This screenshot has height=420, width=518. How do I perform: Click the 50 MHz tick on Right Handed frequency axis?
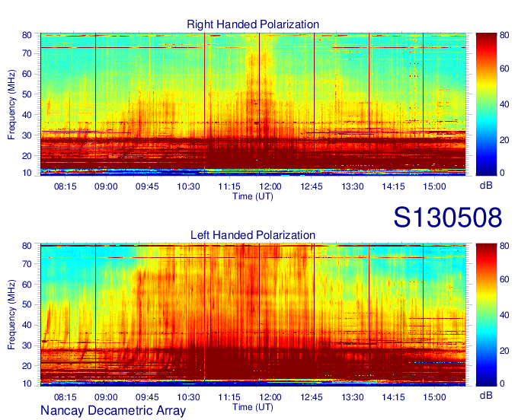click(27, 94)
